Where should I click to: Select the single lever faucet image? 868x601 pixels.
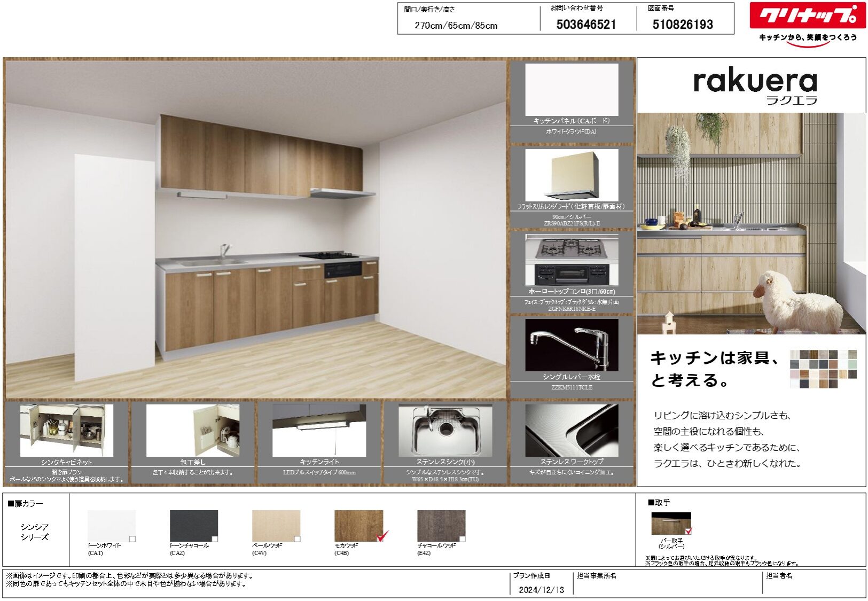pyautogui.click(x=572, y=345)
